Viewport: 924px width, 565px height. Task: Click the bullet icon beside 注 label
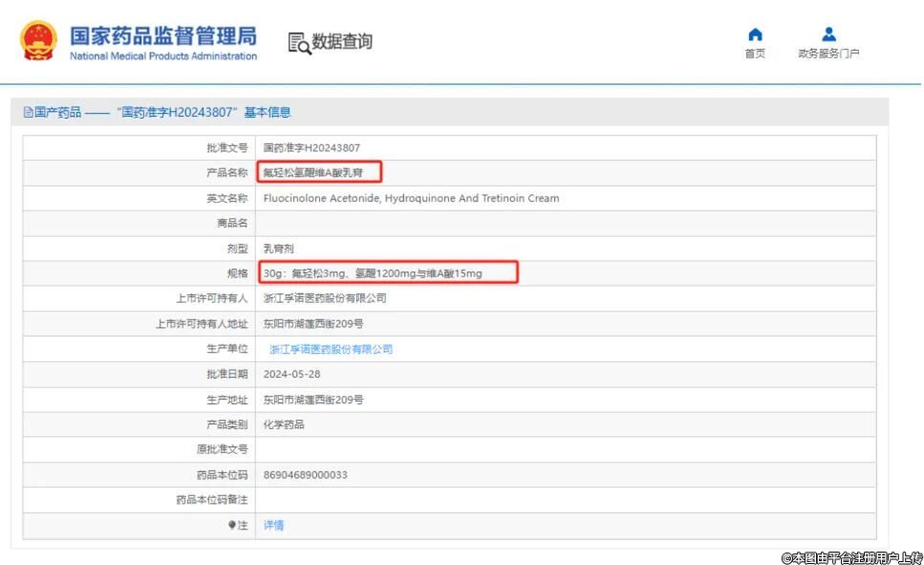[231, 525]
